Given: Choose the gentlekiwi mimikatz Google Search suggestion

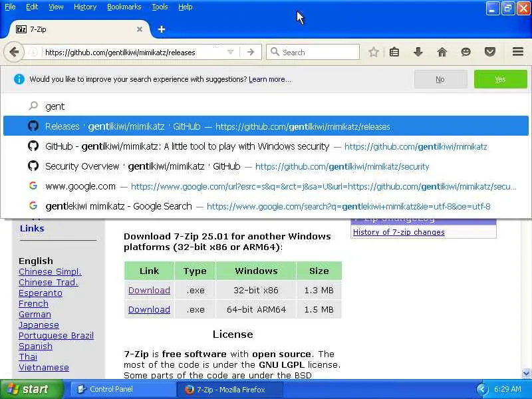Looking at the screenshot, I should point(266,206).
